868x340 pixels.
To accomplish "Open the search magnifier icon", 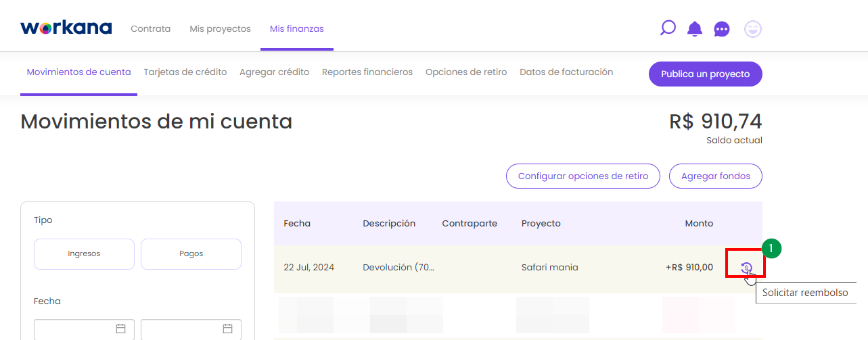I will [668, 28].
